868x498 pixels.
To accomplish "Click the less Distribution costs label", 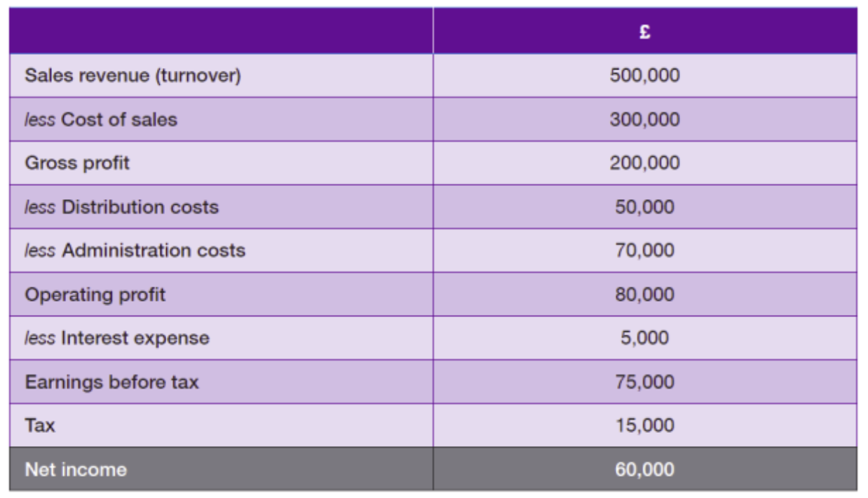I will 121,207.
